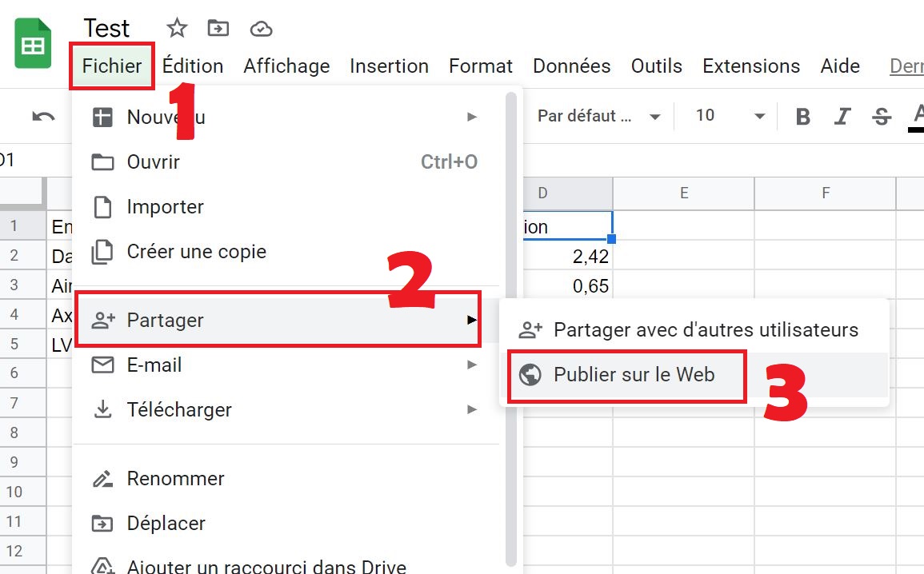
Task: Check the cloud save status icon
Action: 260,29
